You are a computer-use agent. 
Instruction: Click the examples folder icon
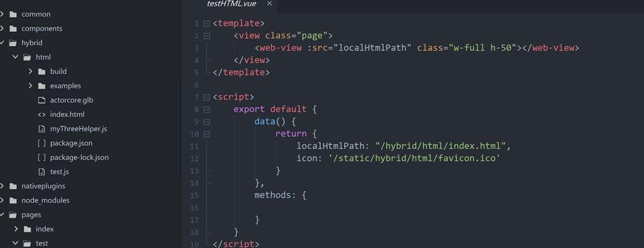coord(41,86)
